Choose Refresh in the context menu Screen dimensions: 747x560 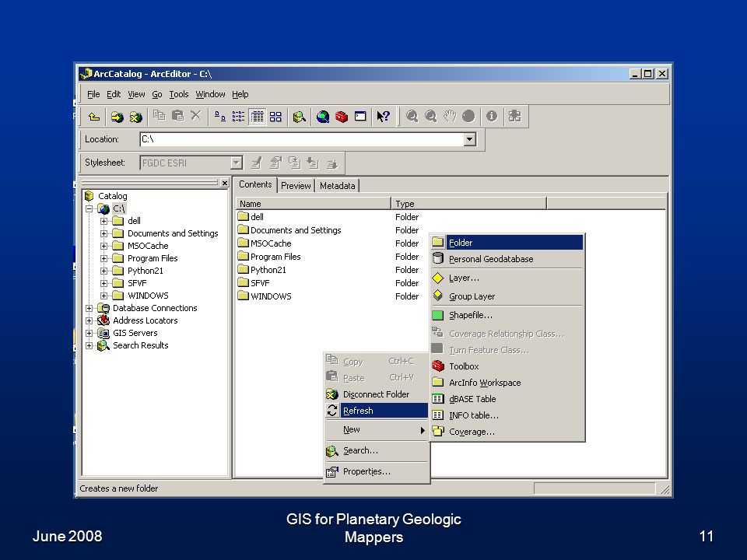click(x=377, y=411)
